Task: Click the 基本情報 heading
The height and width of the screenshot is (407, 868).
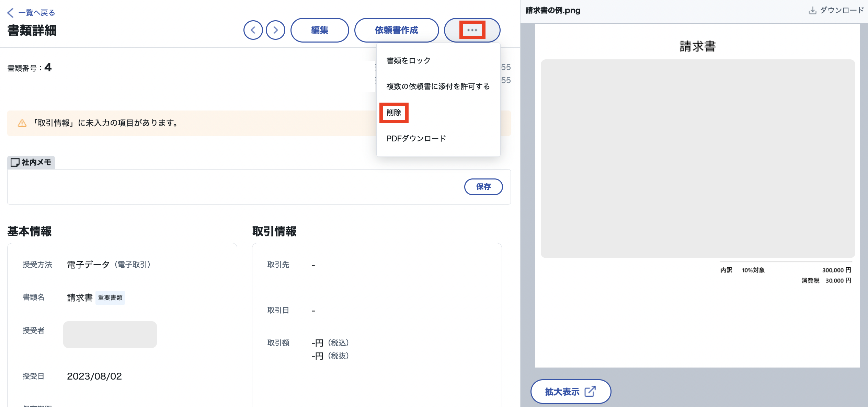Action: (30, 231)
